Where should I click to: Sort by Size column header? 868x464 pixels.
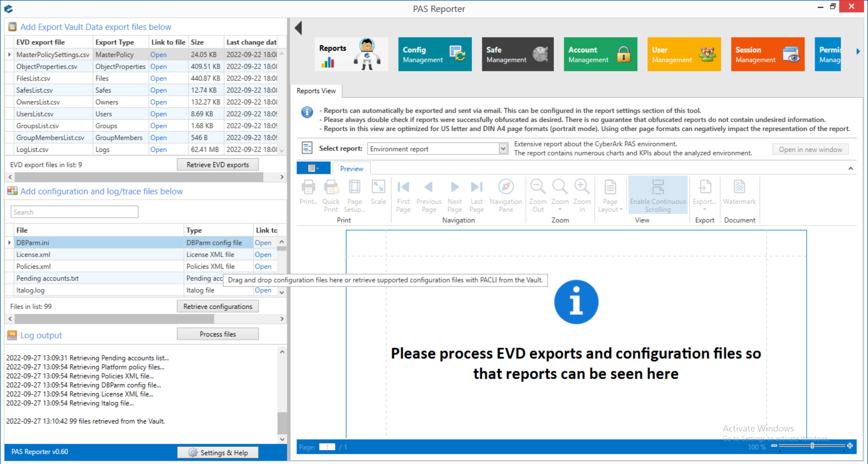[x=206, y=42]
